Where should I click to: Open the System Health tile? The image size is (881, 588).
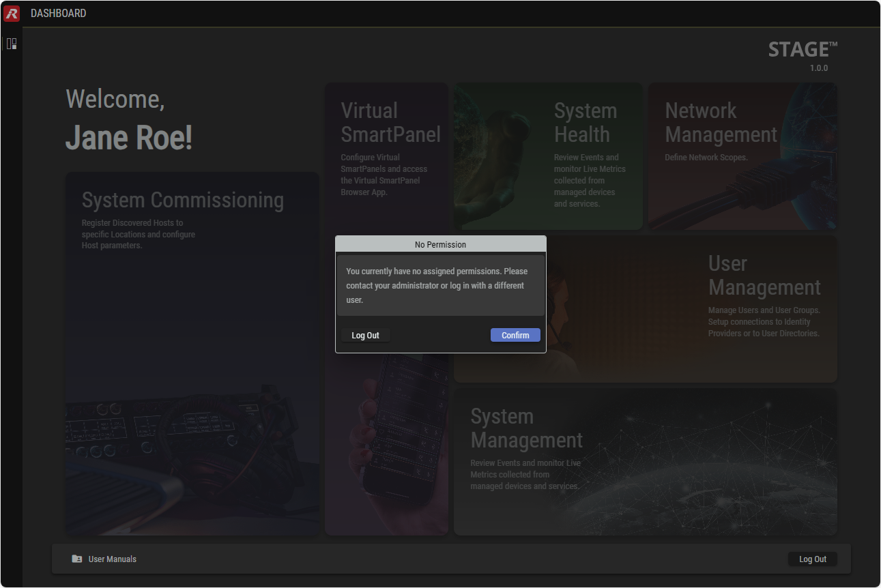(x=549, y=156)
